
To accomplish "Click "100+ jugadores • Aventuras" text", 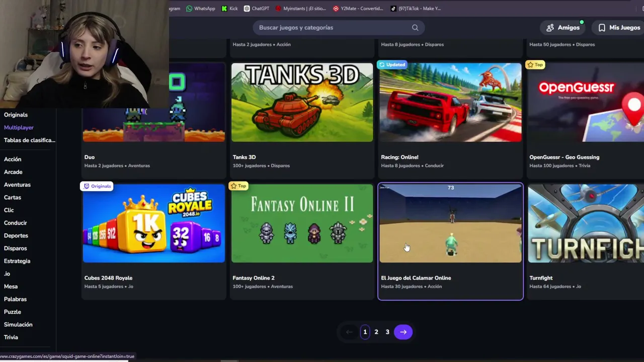I will pos(263,287).
